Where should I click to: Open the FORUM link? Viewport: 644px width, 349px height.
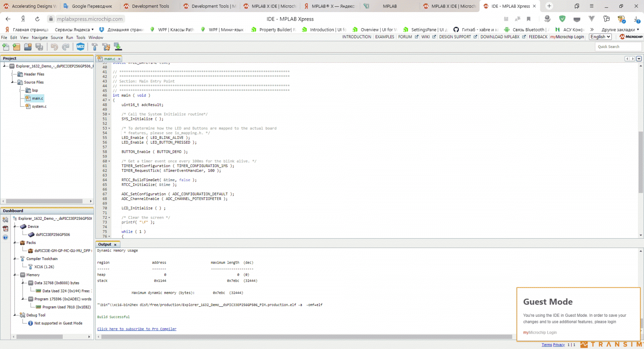[x=408, y=37]
